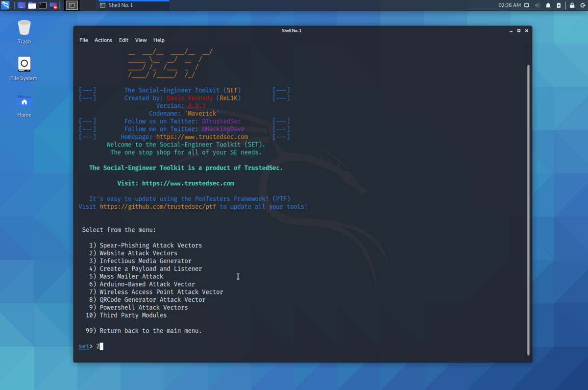Lock the screen with padlock icon
The height and width of the screenshot is (390, 588).
coord(572,5)
